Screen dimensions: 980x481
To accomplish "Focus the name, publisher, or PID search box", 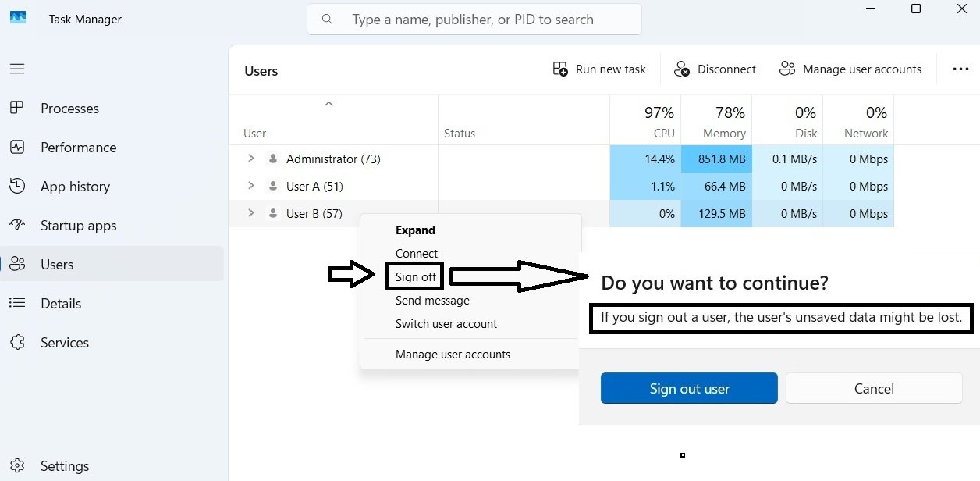I will point(474,19).
